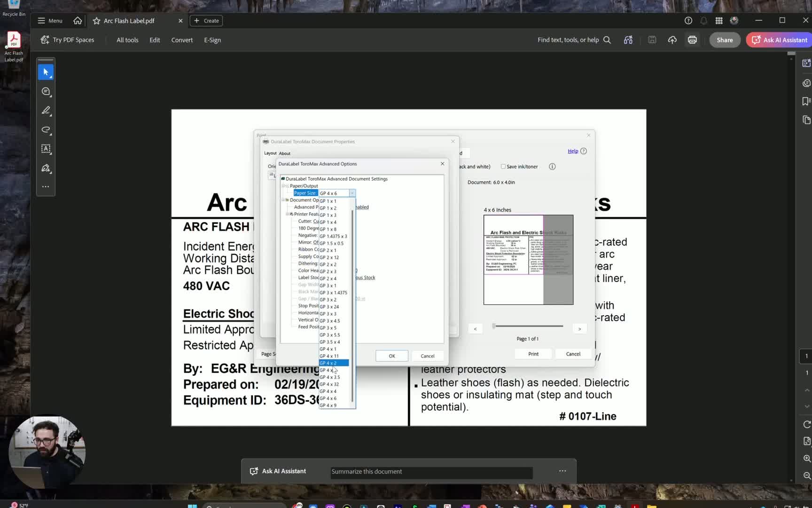Screen dimensions: 812x508
Task: Collapse the Printer Features tree node
Action: pos(287,214)
